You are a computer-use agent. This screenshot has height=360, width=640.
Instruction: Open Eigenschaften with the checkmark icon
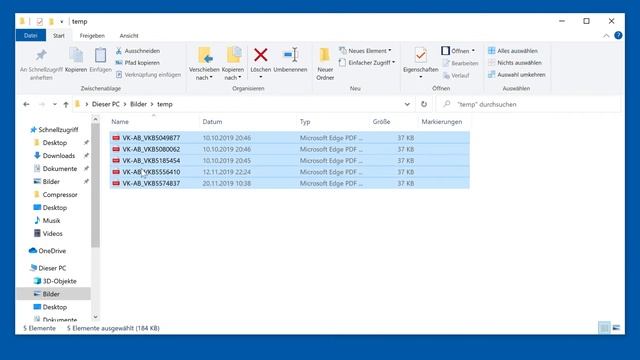pyautogui.click(x=420, y=55)
